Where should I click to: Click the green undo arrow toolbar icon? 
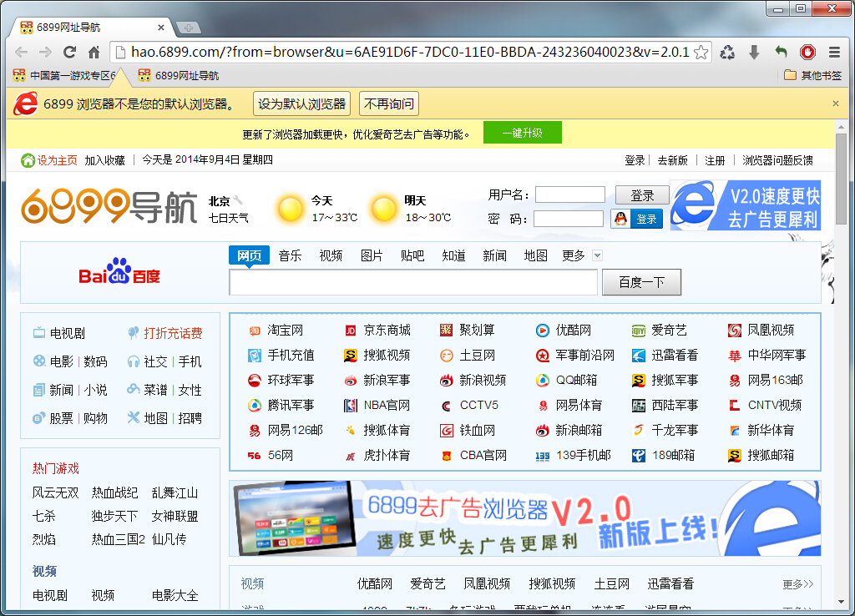pyautogui.click(x=781, y=53)
